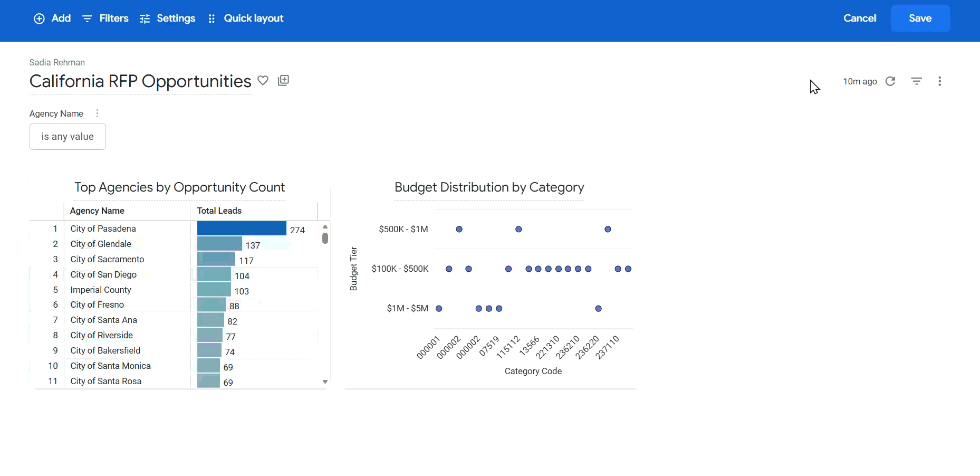
Task: Click the Add button in toolbar
Action: [x=52, y=18]
